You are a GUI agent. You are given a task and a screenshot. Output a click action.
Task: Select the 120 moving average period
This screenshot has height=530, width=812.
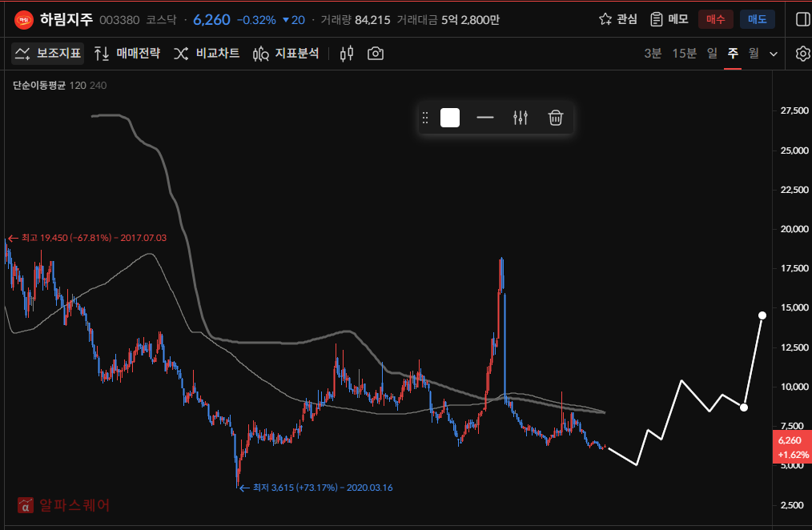pos(78,86)
